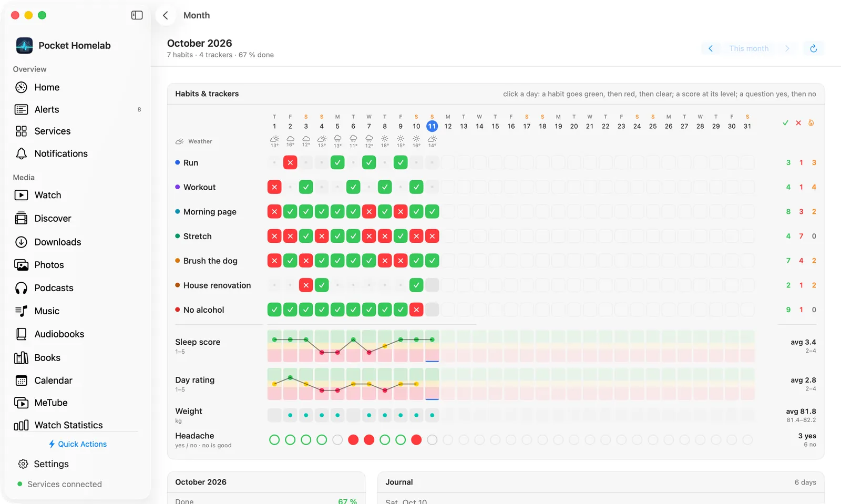The image size is (841, 504).
Task: Toggle No alcohol on day 10
Action: point(416,310)
